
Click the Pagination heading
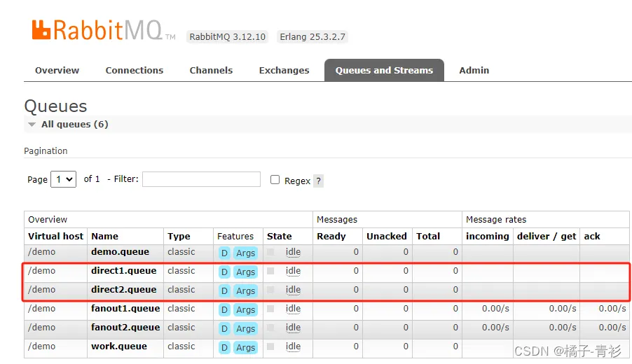coord(46,151)
